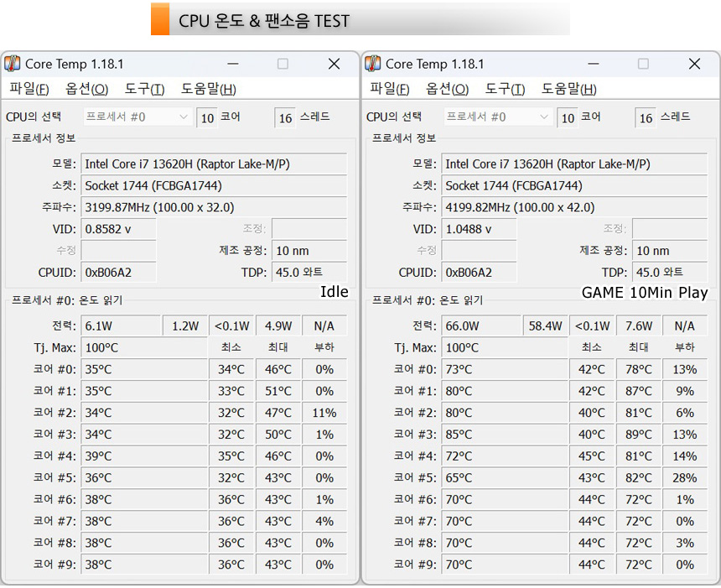The image size is (721, 588).
Task: Click the Core Temp icon in right window
Action: (x=373, y=65)
